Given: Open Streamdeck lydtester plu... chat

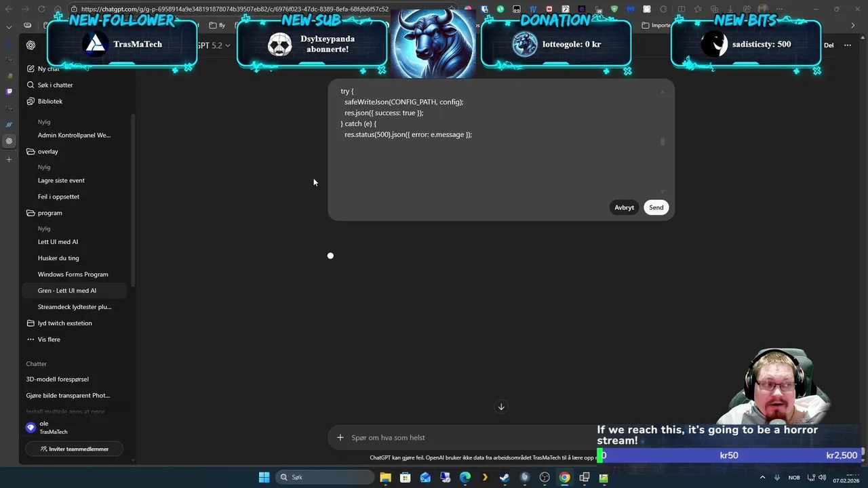Looking at the screenshot, I should tap(75, 307).
